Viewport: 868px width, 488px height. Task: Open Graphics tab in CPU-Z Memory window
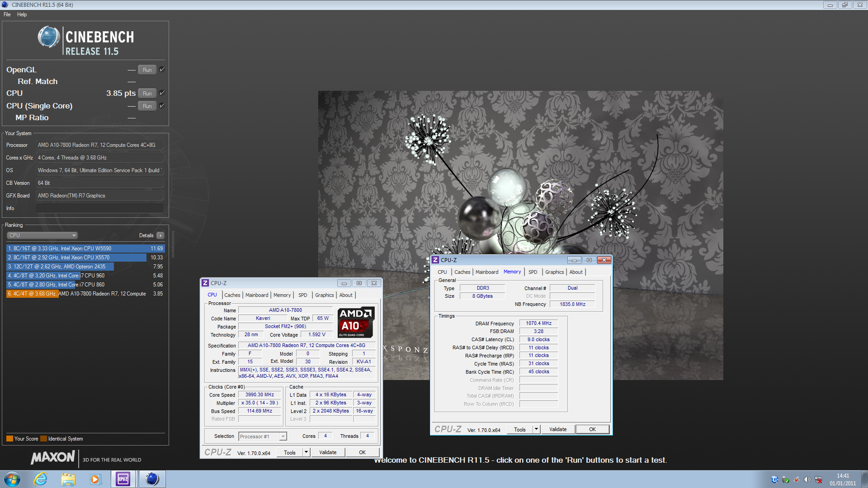(x=555, y=272)
